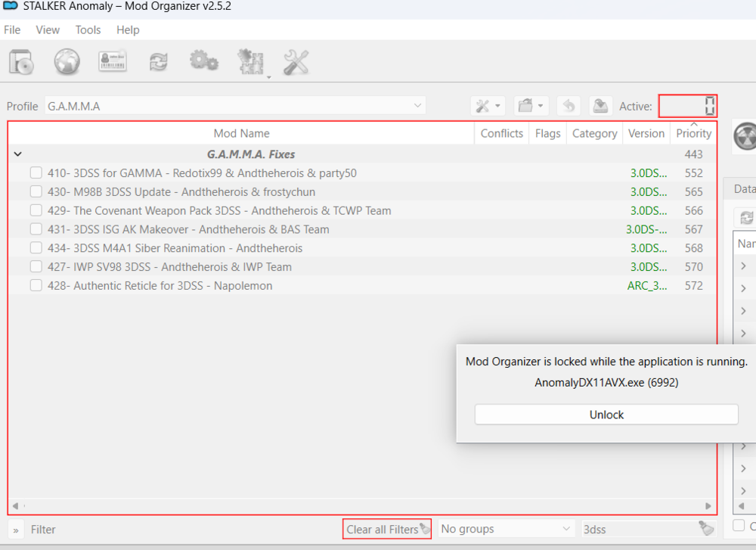The width and height of the screenshot is (756, 550).
Task: Click the Mod Organizer title bar logo
Action: 11,6
